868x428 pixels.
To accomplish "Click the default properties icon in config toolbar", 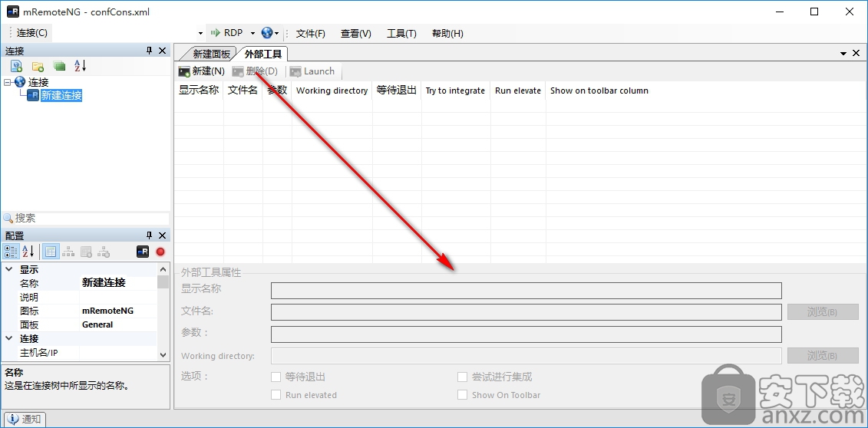I will [x=87, y=252].
